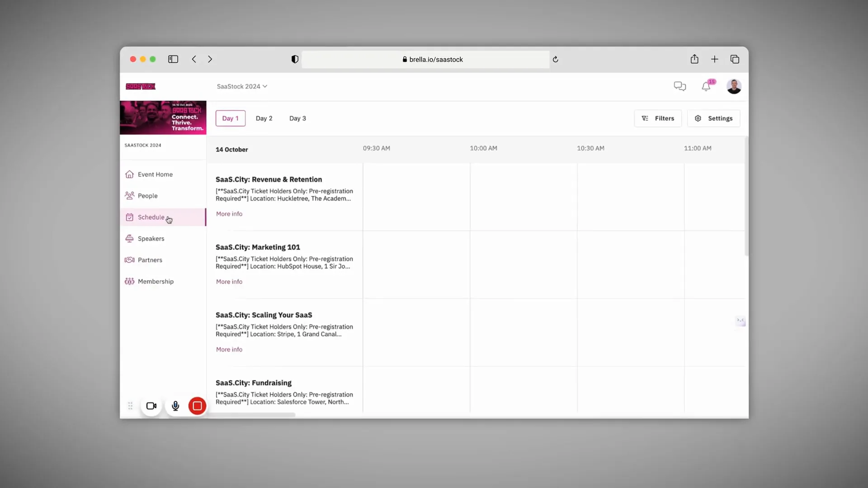Viewport: 868px width, 488px height.
Task: Click the vertical scrollbar on schedule
Action: tap(746, 197)
